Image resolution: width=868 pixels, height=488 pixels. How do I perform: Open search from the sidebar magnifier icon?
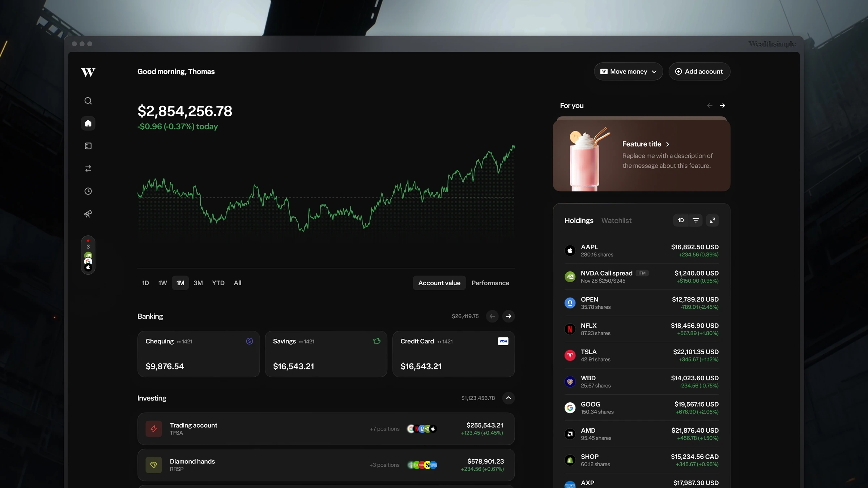click(88, 101)
